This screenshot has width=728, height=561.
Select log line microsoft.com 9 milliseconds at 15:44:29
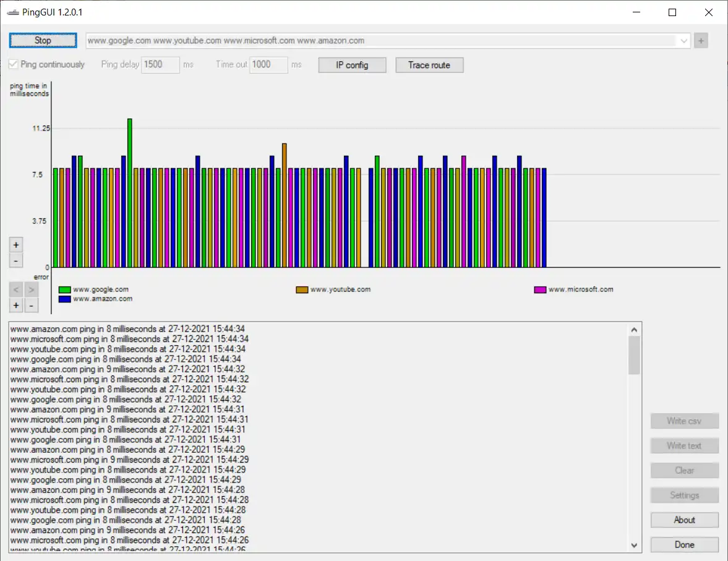point(129,460)
